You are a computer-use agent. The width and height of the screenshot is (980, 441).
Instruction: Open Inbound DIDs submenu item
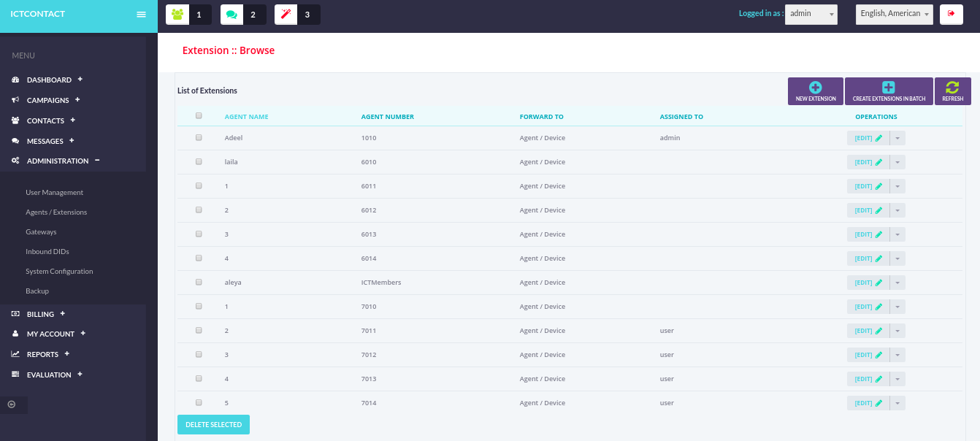(x=47, y=252)
